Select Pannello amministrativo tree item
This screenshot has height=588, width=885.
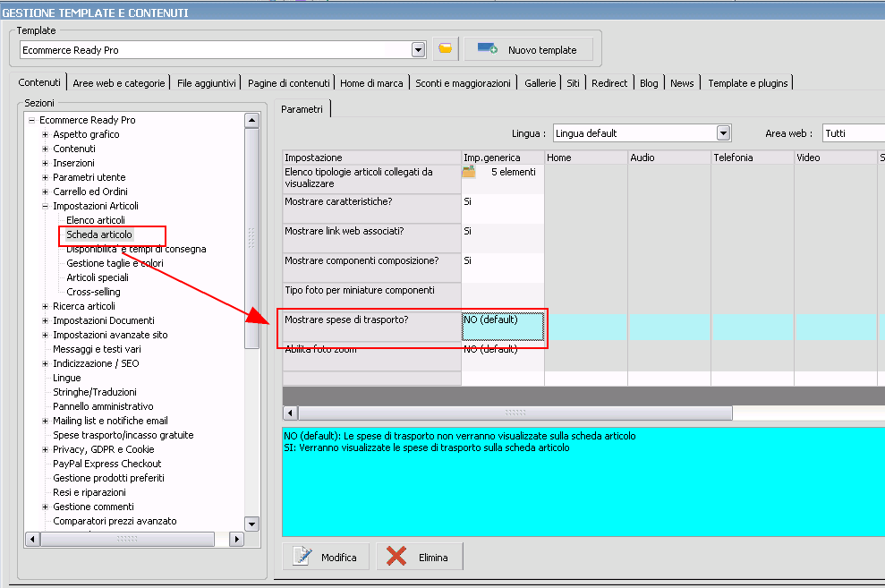(103, 406)
